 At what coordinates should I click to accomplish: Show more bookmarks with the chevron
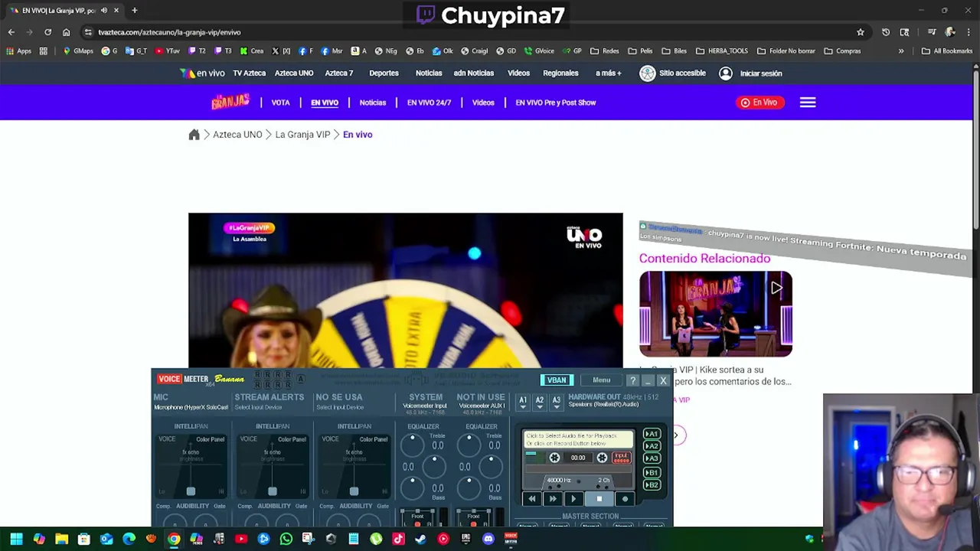click(x=901, y=51)
